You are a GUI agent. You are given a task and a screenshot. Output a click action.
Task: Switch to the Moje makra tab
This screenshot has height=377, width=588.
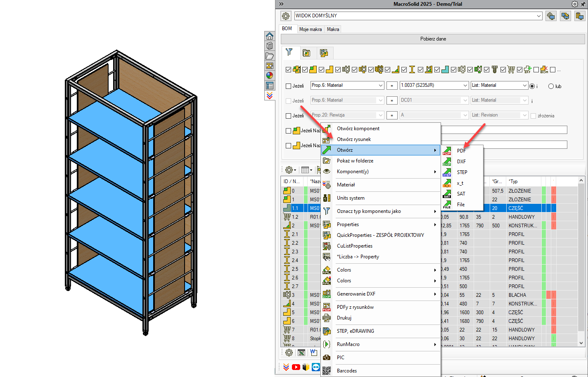[311, 29]
